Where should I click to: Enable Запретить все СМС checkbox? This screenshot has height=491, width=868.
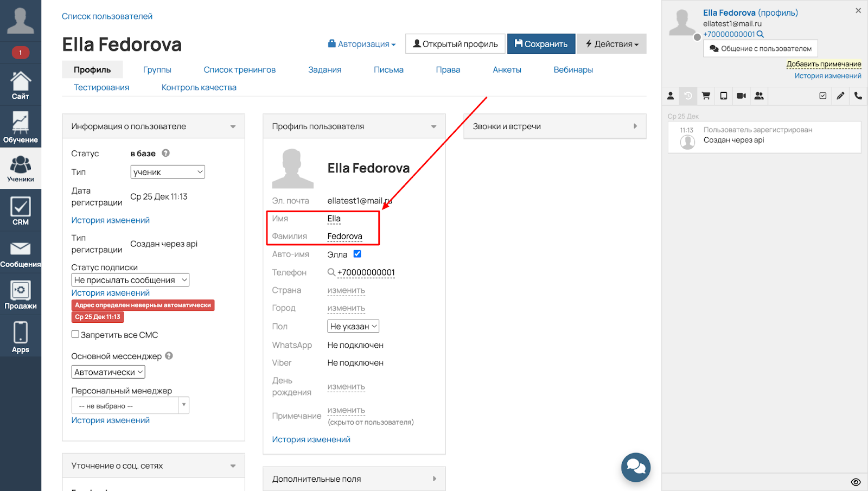75,334
